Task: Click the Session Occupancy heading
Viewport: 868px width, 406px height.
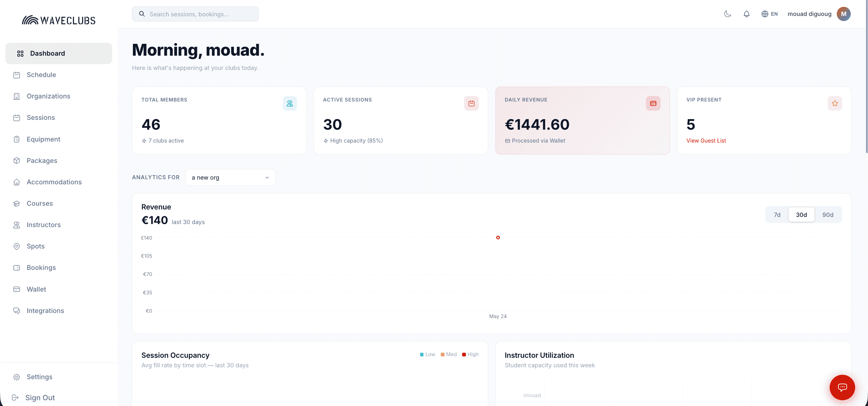Action: pyautogui.click(x=175, y=355)
